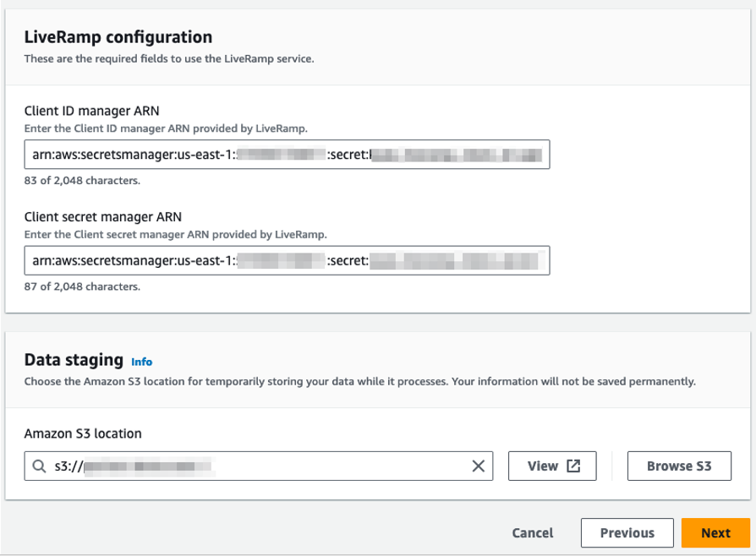Click View to open the S3 location
This screenshot has width=756, height=556.
coord(551,465)
